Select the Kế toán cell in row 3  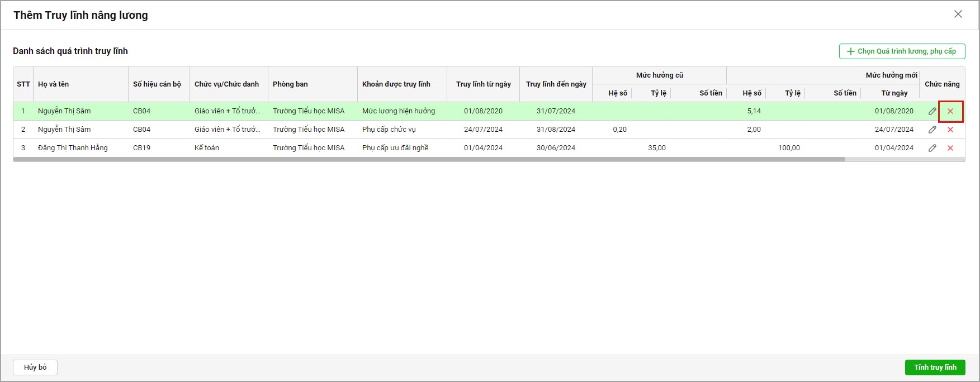click(x=207, y=148)
